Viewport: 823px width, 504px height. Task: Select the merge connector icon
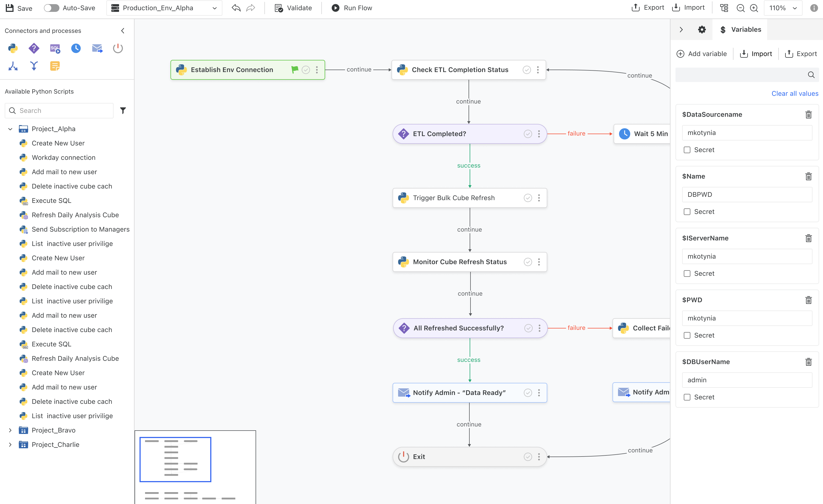pos(34,66)
